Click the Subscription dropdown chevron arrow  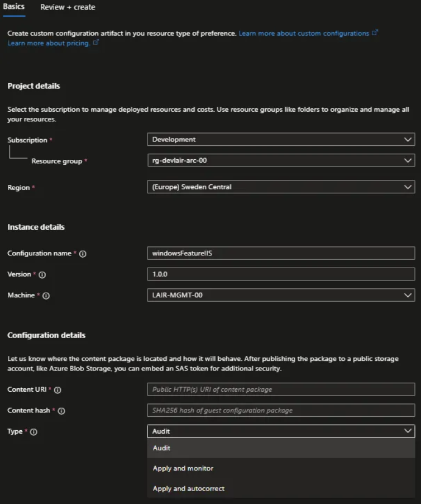point(408,140)
